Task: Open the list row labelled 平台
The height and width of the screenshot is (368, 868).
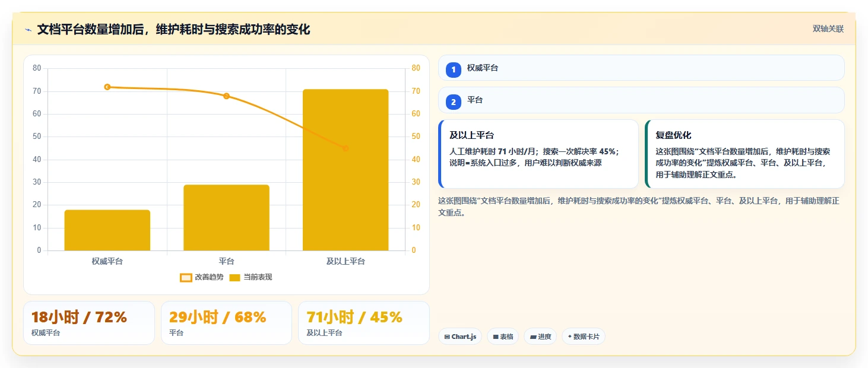Action: 641,100
